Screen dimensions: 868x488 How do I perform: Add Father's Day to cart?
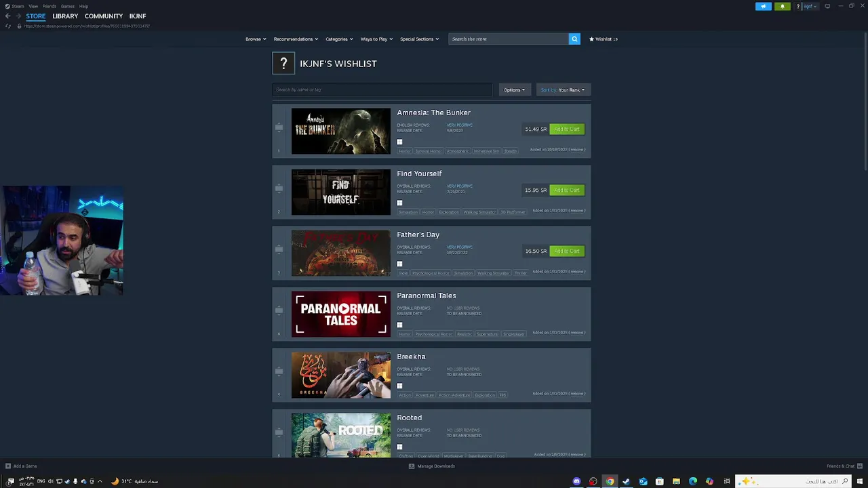click(x=566, y=251)
